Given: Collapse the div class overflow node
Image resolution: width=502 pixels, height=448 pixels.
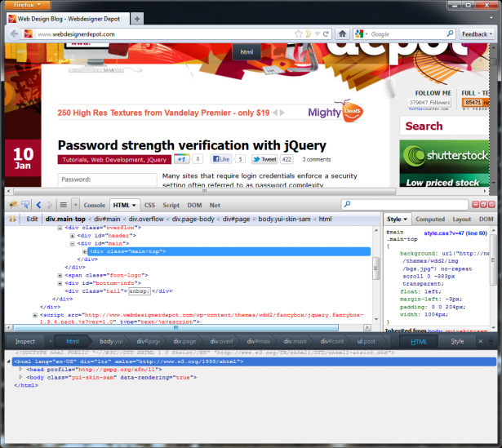Looking at the screenshot, I should tap(60, 228).
